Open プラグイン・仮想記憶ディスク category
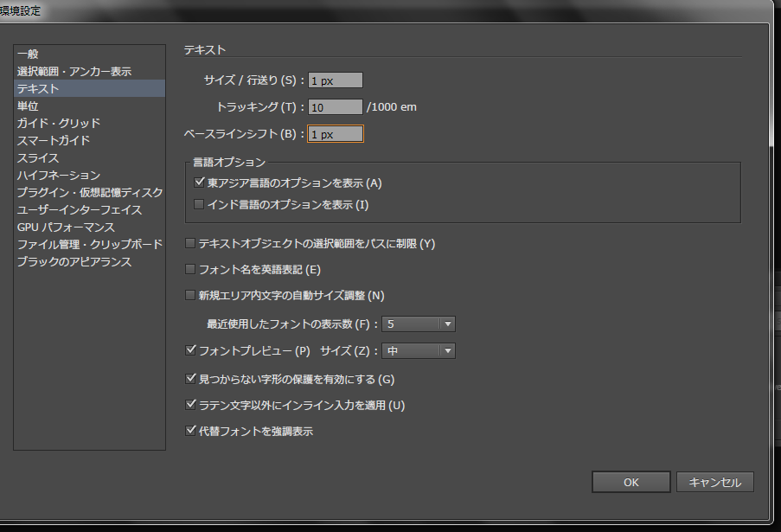 pos(90,192)
